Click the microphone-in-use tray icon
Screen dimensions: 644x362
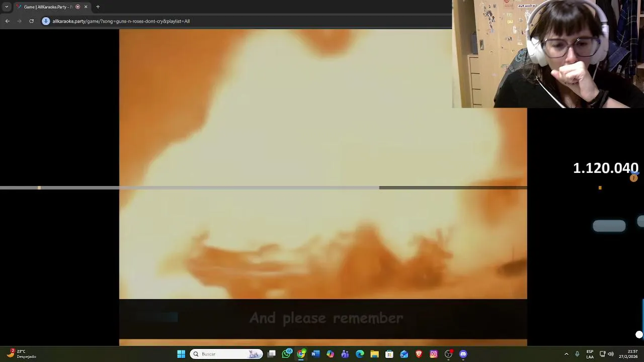click(x=577, y=354)
